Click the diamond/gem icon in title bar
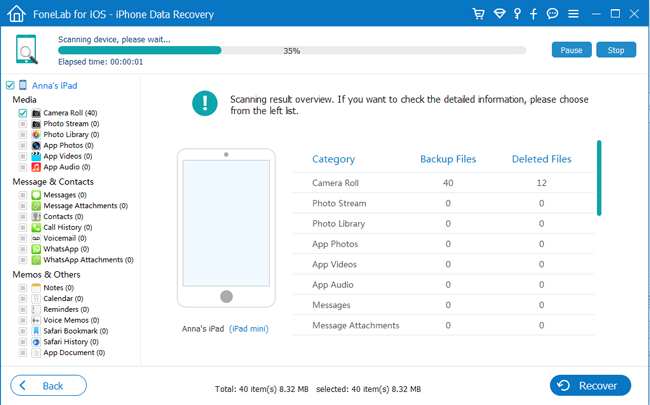The width and height of the screenshot is (650, 405). tap(500, 14)
